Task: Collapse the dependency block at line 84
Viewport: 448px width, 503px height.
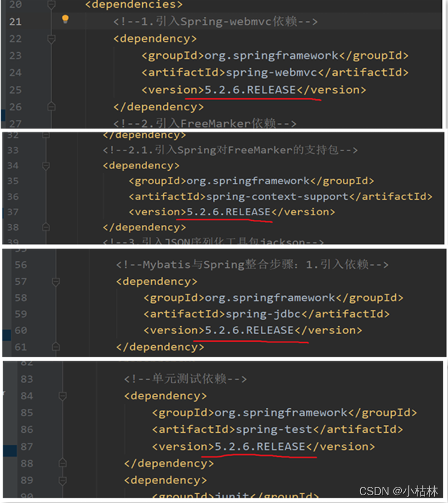Action: (x=62, y=396)
